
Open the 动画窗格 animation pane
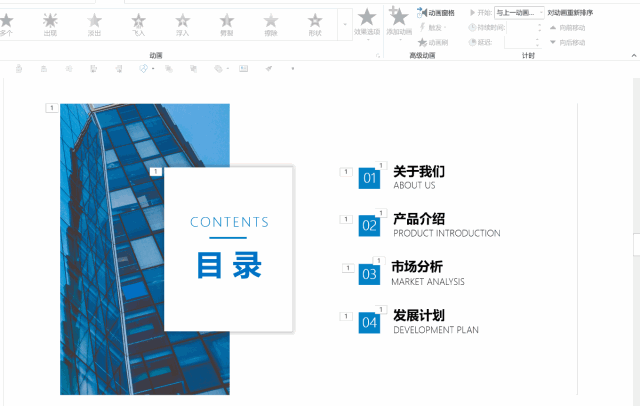tap(436, 13)
